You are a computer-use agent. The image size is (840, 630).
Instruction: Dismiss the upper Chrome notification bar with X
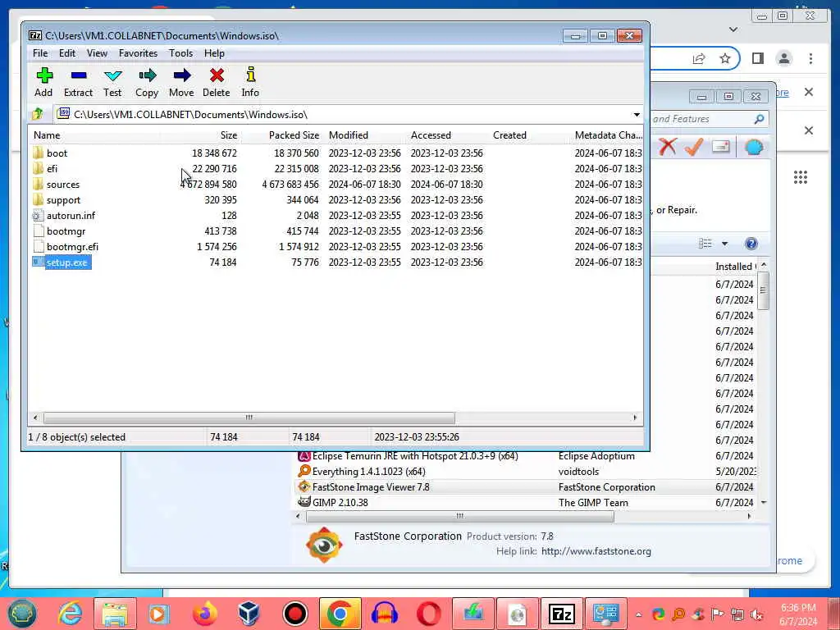coord(809,92)
